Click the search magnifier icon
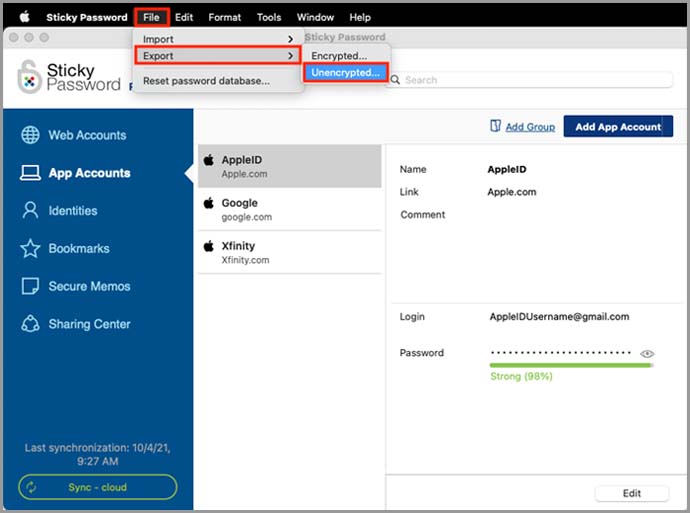 [395, 80]
